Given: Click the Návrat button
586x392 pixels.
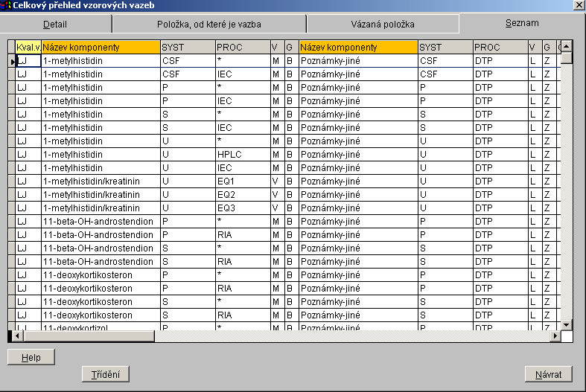Looking at the screenshot, I should [548, 374].
